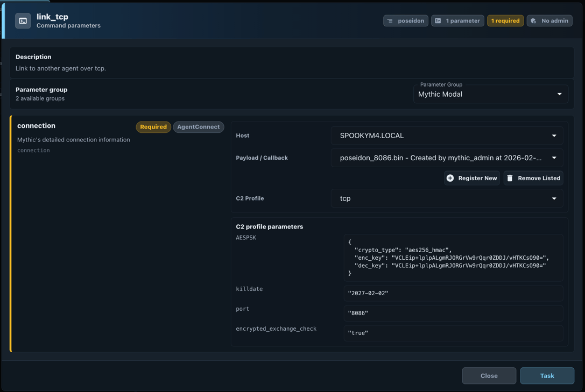Click the Command parameters subtitle
The image size is (585, 392).
68,26
